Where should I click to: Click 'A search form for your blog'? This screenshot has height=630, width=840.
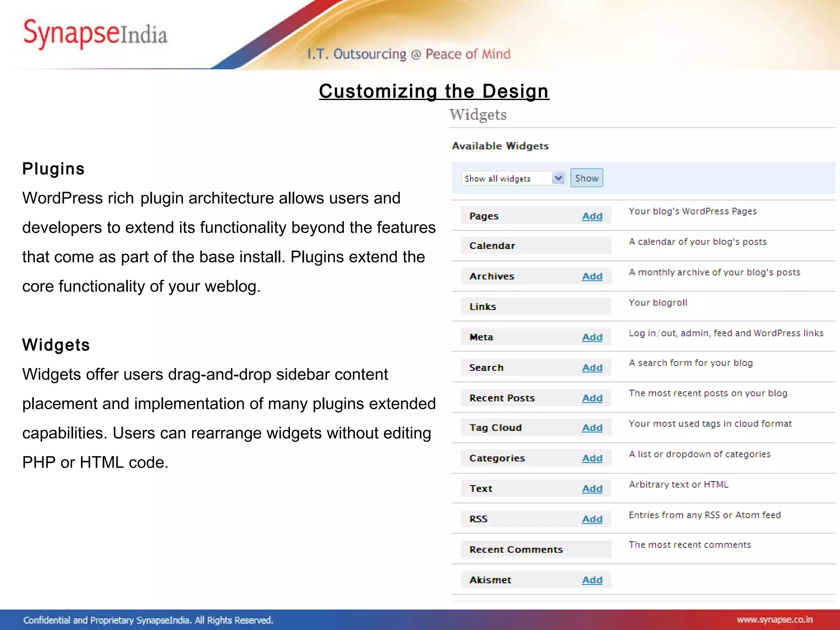[691, 363]
